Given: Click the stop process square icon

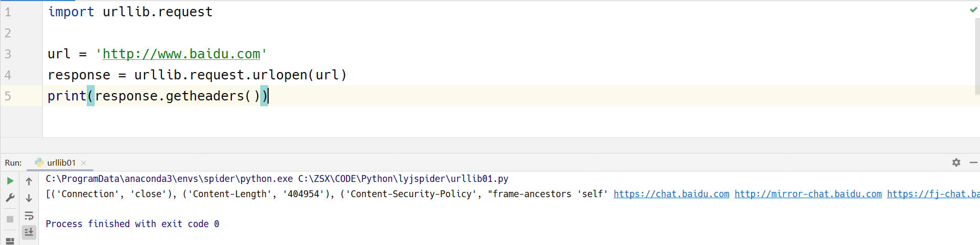Looking at the screenshot, I should (x=10, y=219).
